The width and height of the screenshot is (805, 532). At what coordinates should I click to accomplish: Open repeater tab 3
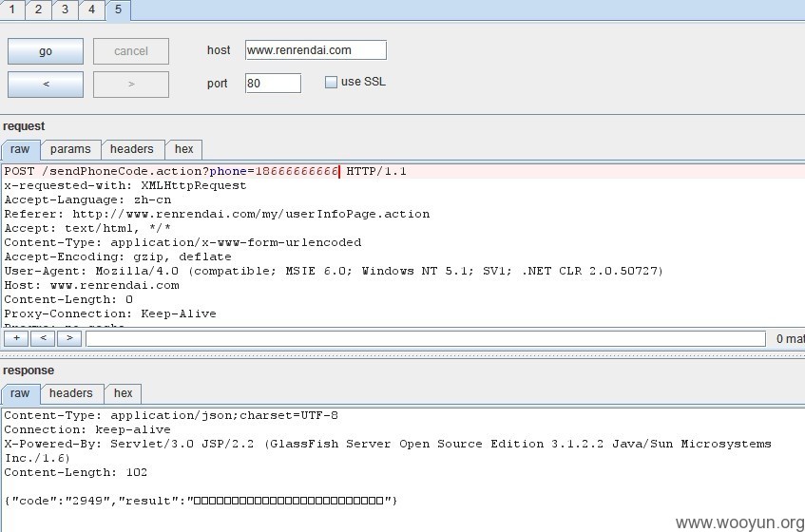(65, 9)
